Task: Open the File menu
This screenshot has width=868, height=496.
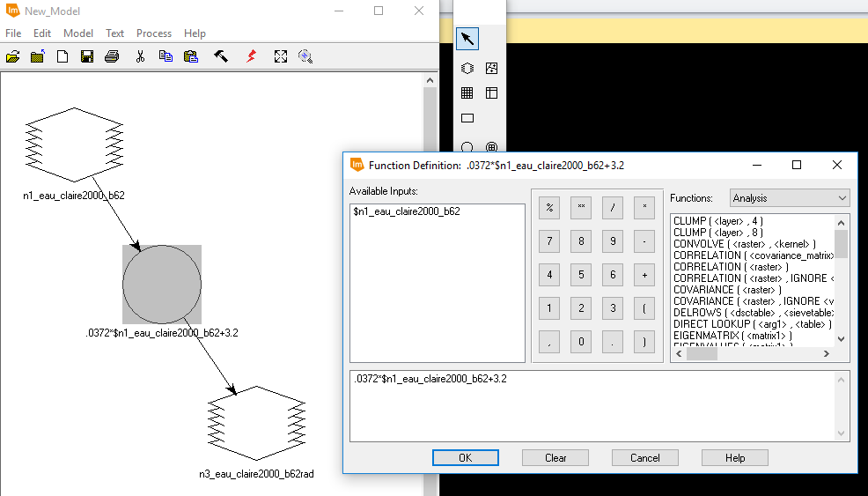Action: (x=13, y=33)
